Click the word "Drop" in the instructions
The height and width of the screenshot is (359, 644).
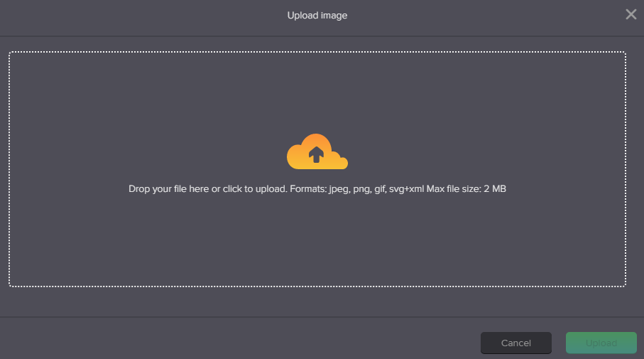coord(139,189)
